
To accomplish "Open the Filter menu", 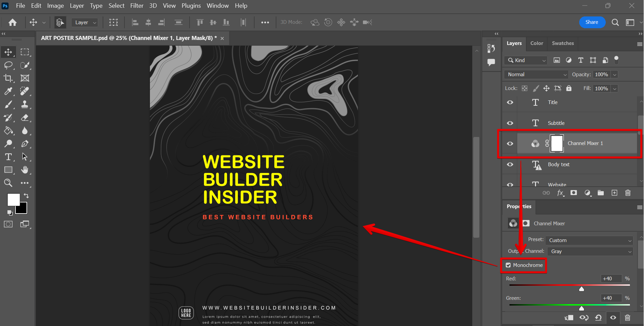I will coord(137,6).
